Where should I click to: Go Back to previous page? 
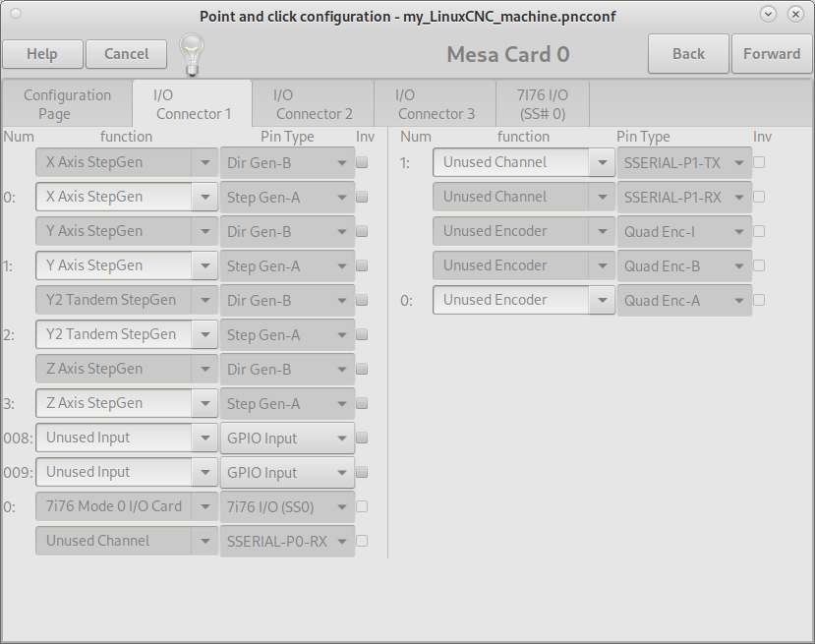tap(688, 53)
